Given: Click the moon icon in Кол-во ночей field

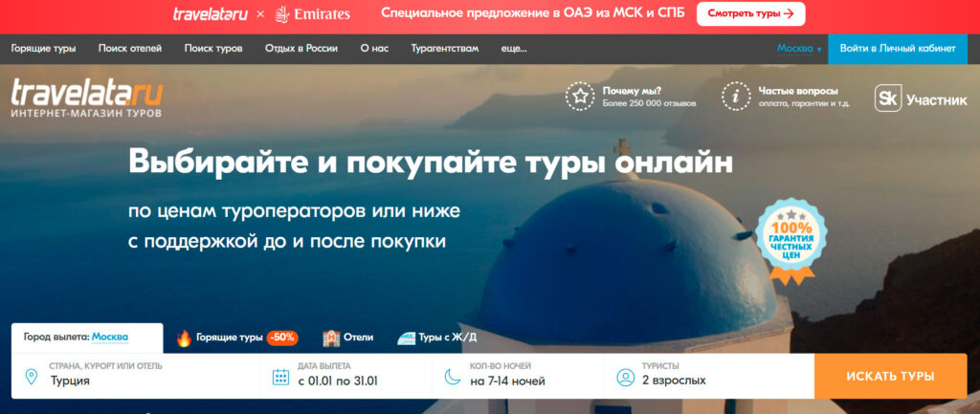Looking at the screenshot, I should click(x=453, y=377).
